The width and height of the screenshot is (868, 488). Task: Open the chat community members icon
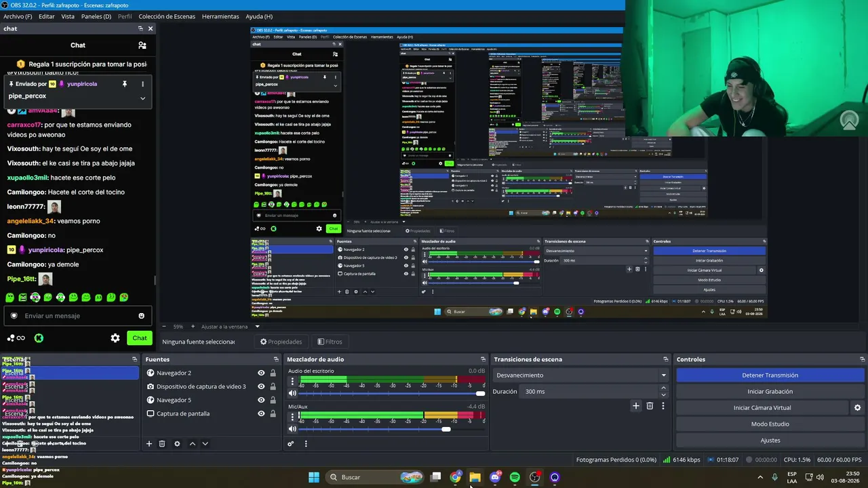point(142,45)
